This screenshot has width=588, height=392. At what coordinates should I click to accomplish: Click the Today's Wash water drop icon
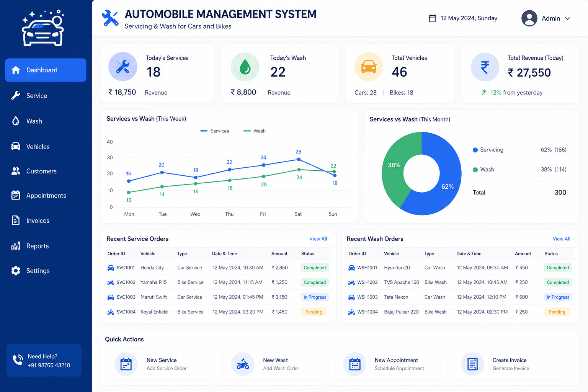[245, 67]
